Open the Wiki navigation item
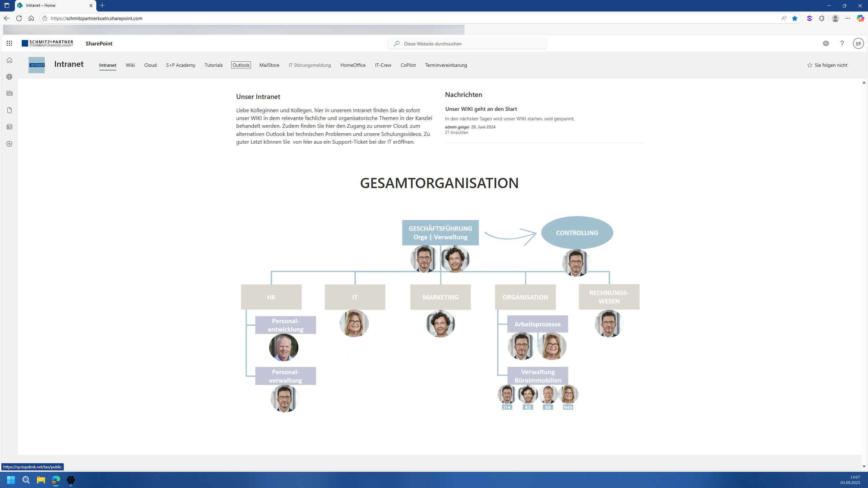This screenshot has width=868, height=488. tap(130, 65)
